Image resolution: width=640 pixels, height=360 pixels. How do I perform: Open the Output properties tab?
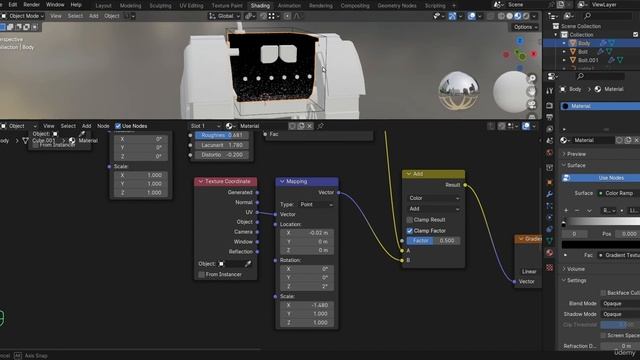549,118
